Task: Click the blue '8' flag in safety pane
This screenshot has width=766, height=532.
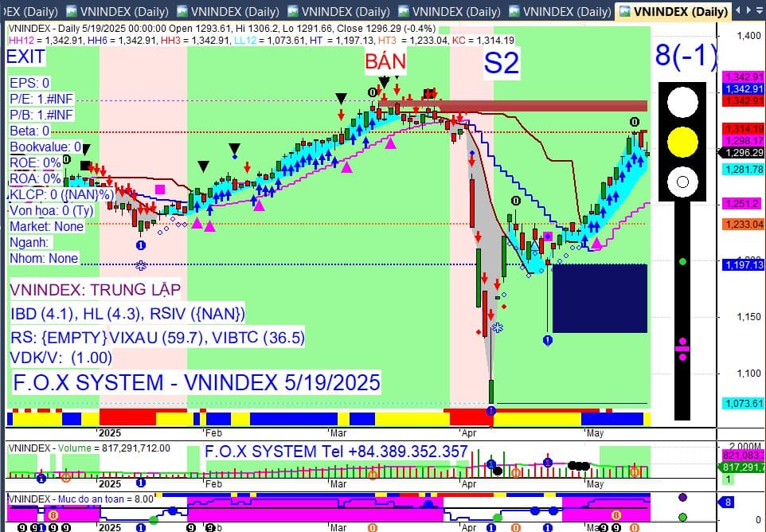Action: (726, 503)
